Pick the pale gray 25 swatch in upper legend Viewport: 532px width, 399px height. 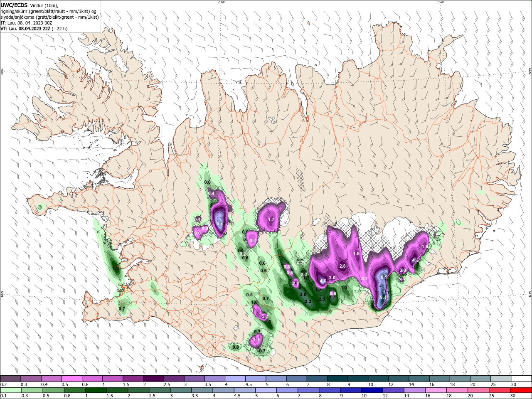click(x=501, y=379)
